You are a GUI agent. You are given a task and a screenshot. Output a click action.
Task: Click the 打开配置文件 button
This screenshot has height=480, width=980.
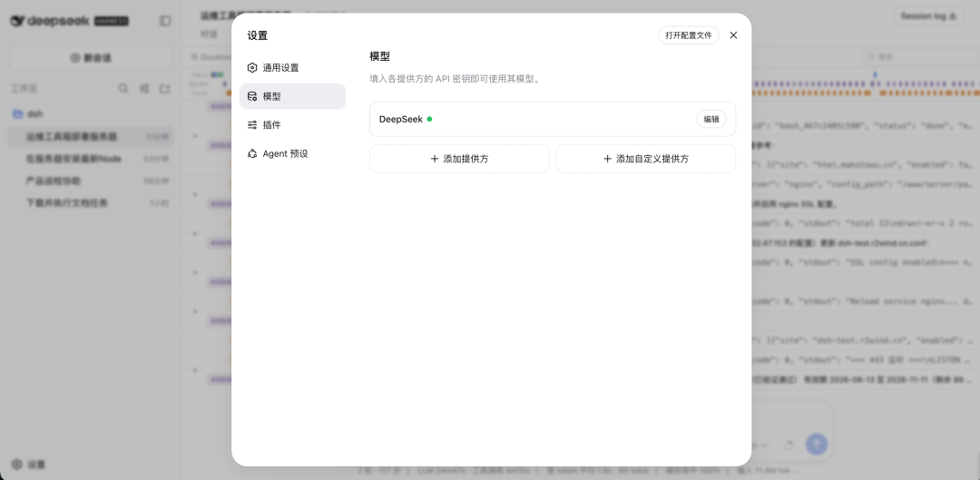click(x=688, y=35)
